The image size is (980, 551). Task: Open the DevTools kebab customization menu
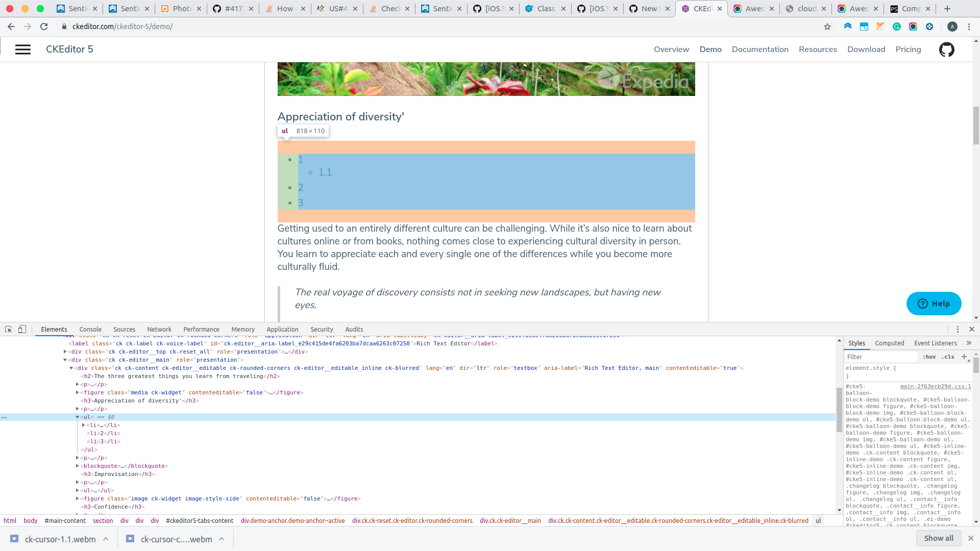pyautogui.click(x=957, y=329)
